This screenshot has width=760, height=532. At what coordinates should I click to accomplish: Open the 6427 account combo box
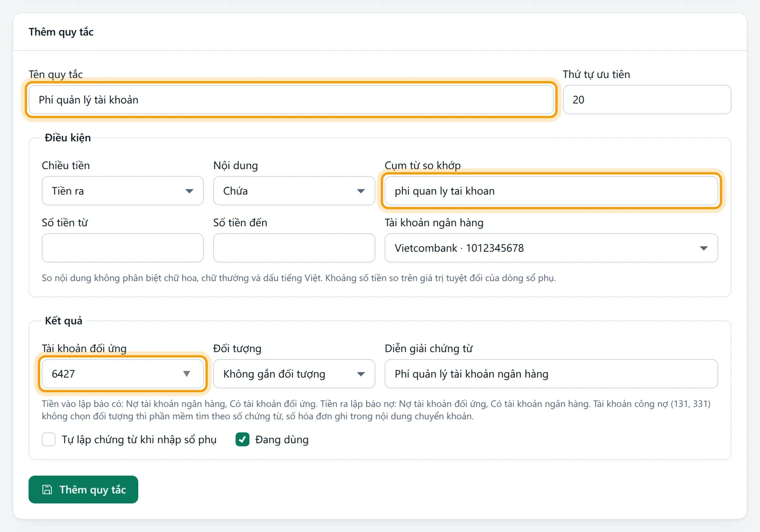coord(123,374)
